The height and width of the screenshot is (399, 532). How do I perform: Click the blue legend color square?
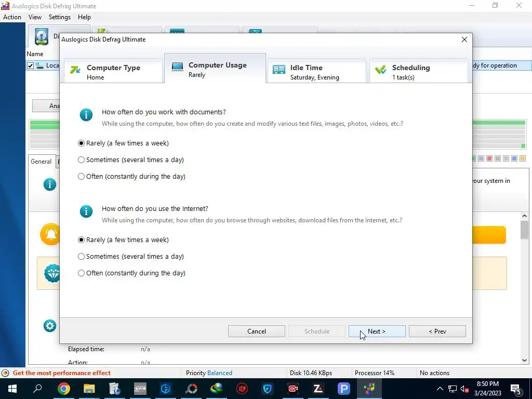[514, 158]
